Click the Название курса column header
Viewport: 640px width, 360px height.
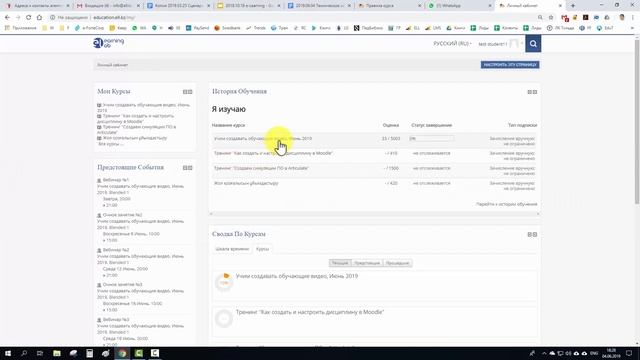[228, 125]
